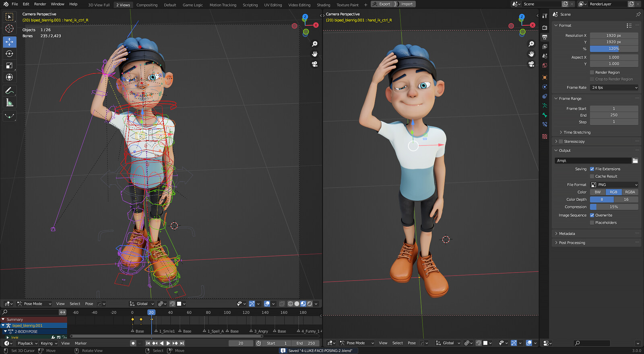The image size is (644, 354).
Task: Open the Render menu
Action: click(x=40, y=4)
